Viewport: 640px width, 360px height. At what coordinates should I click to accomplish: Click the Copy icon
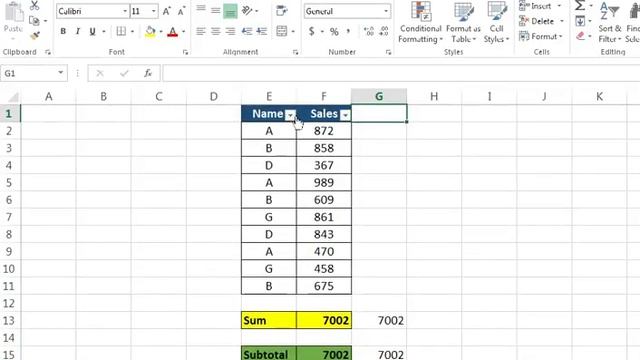coord(34,21)
